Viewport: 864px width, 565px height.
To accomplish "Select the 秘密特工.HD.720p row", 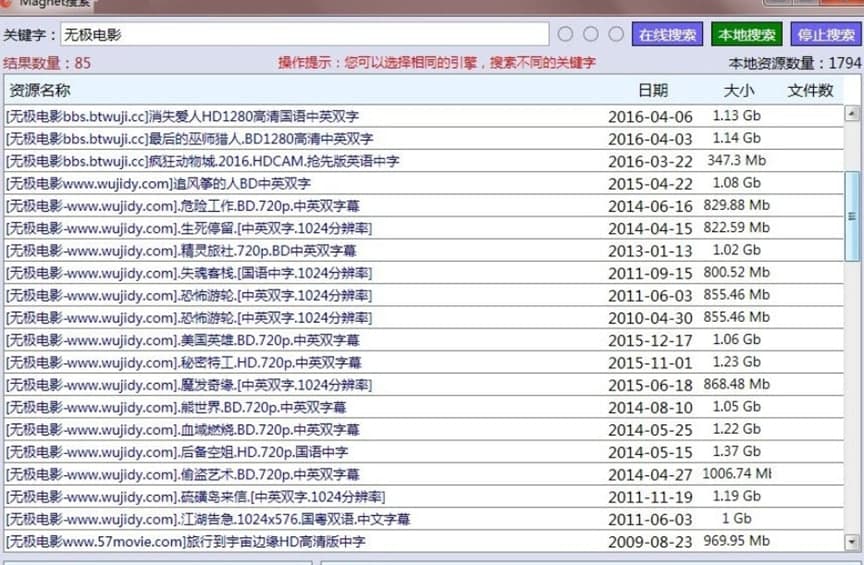I will (424, 362).
